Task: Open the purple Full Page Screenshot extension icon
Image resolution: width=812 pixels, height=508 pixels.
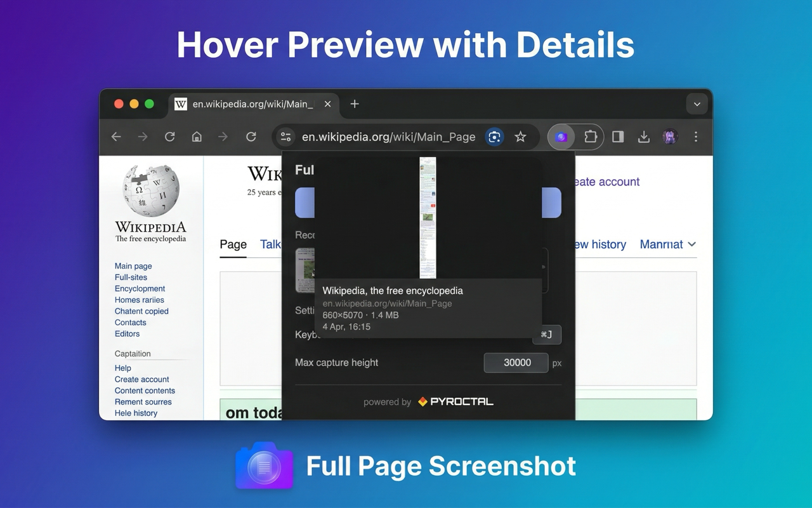Action: (561, 137)
